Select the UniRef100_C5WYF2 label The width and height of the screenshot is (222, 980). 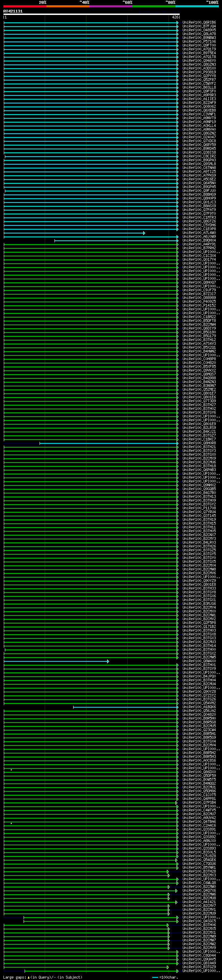pyautogui.click(x=199, y=83)
